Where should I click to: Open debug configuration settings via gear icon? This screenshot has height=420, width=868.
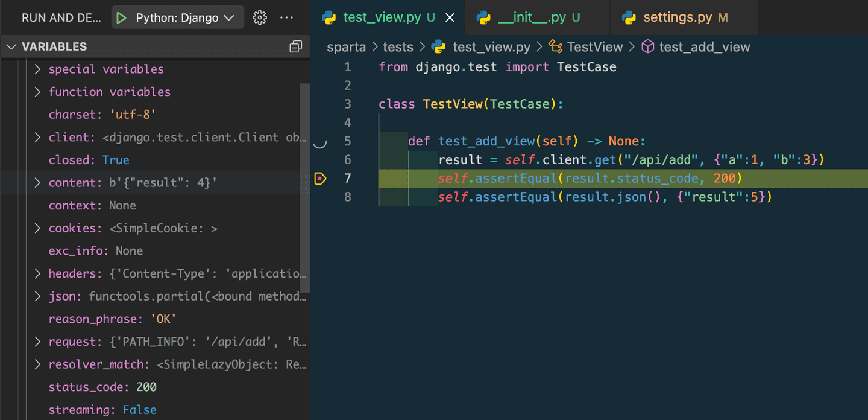259,17
